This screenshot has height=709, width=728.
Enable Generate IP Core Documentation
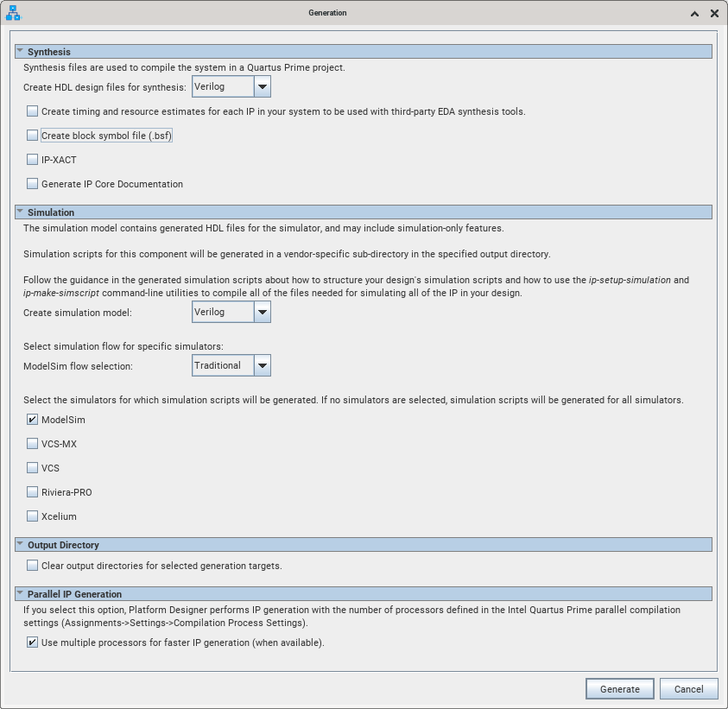click(x=33, y=184)
